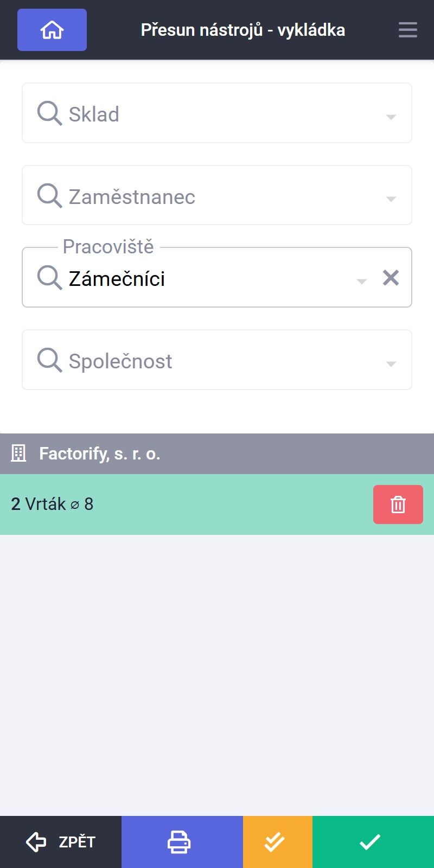The image size is (434, 868).
Task: Go to the home screen icon
Action: 52,30
